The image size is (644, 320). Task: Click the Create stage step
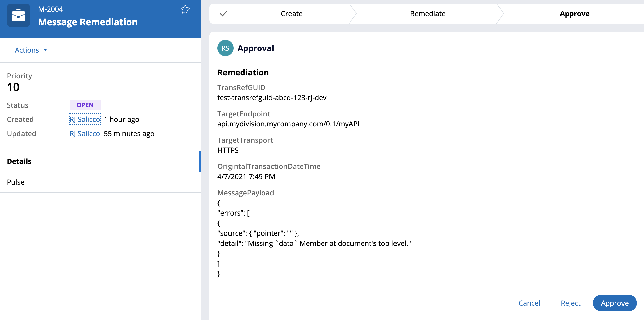point(292,14)
